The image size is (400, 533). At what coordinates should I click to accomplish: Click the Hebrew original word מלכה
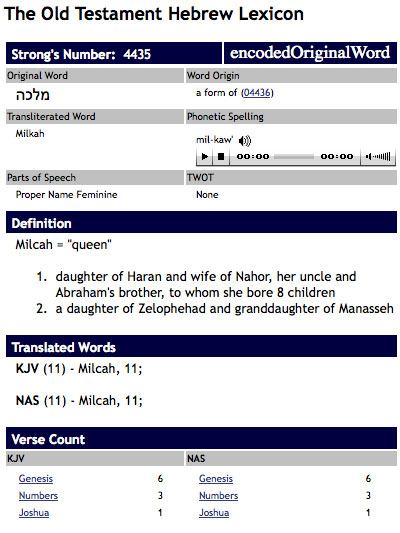point(33,95)
